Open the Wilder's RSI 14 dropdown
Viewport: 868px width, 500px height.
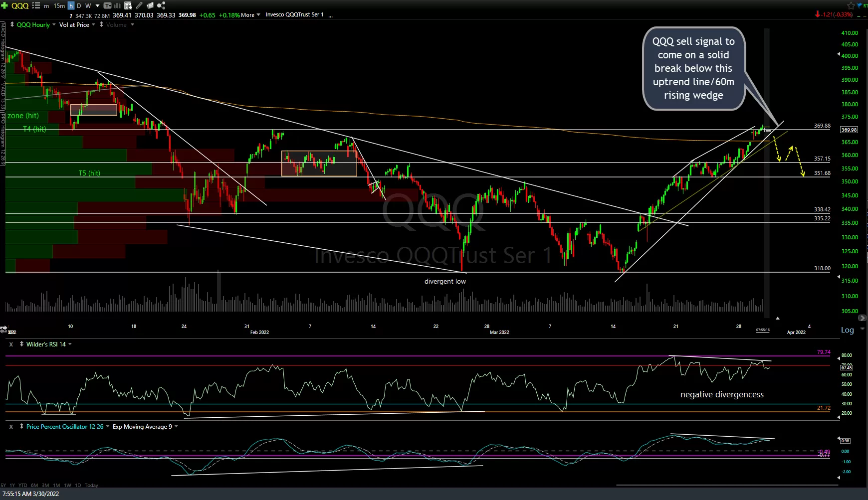(x=70, y=344)
